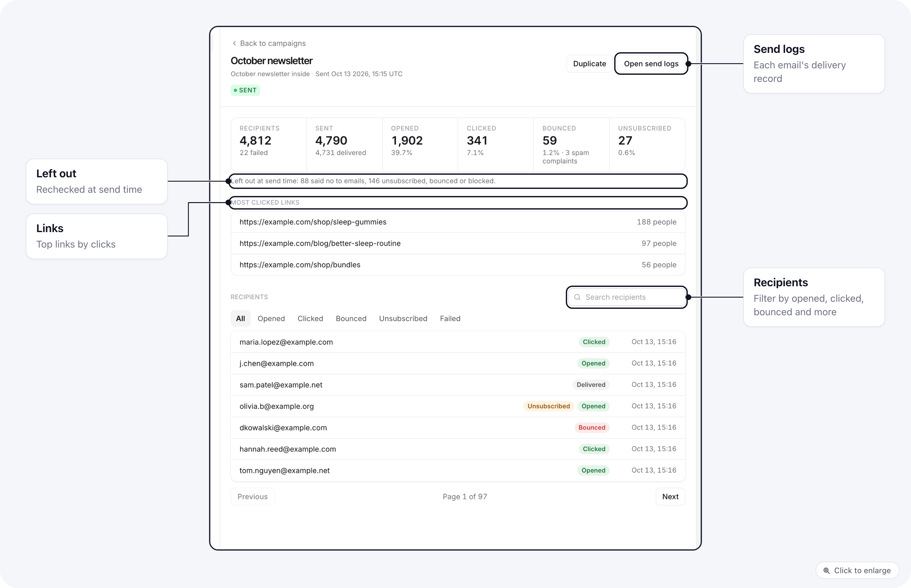Switch to the Opened tab
911x588 pixels.
[271, 318]
